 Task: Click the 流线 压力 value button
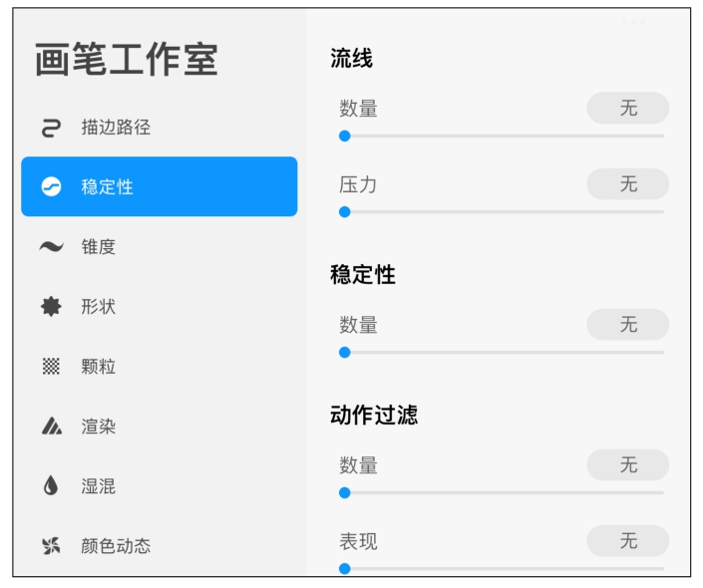(x=627, y=183)
